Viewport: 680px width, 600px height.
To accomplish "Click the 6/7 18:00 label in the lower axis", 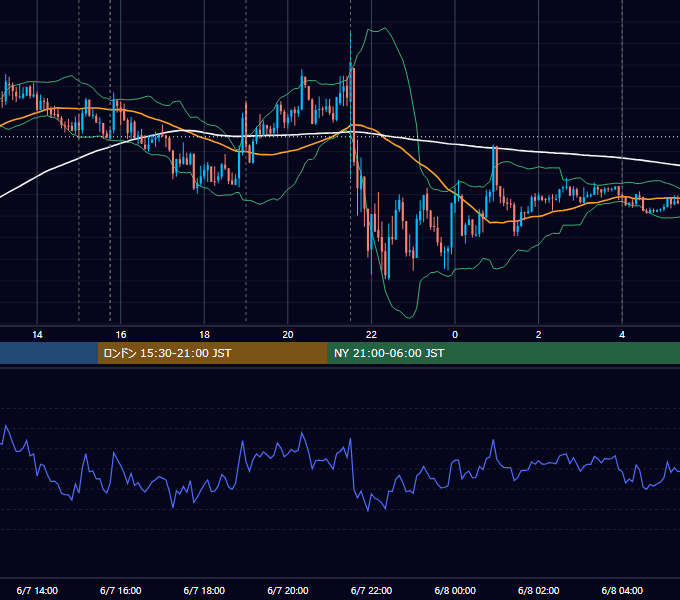I will point(204,590).
